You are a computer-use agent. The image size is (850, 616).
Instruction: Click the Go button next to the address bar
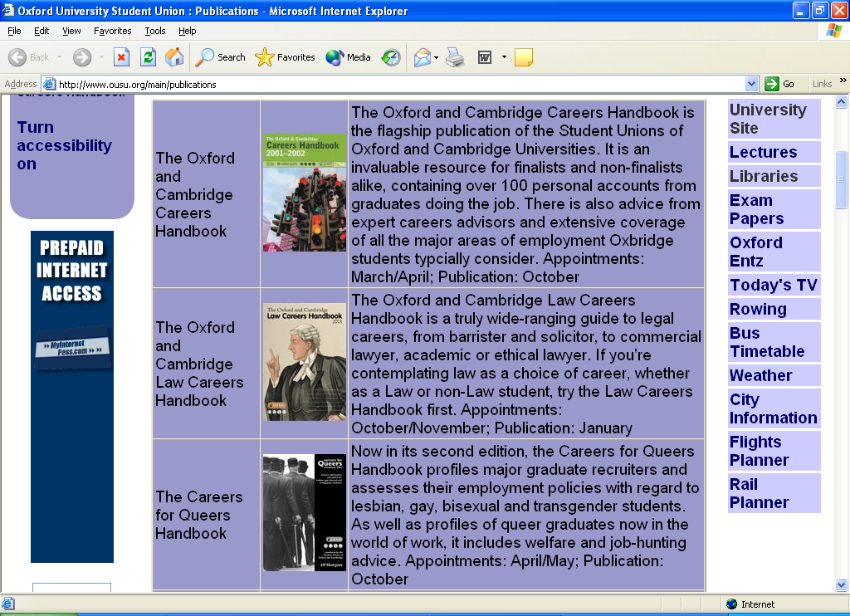(780, 84)
